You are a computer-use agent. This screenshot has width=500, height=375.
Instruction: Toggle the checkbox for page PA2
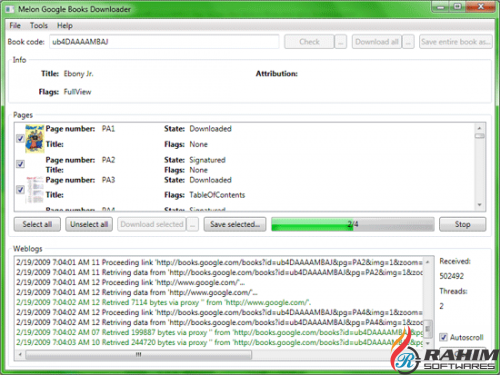[20, 164]
